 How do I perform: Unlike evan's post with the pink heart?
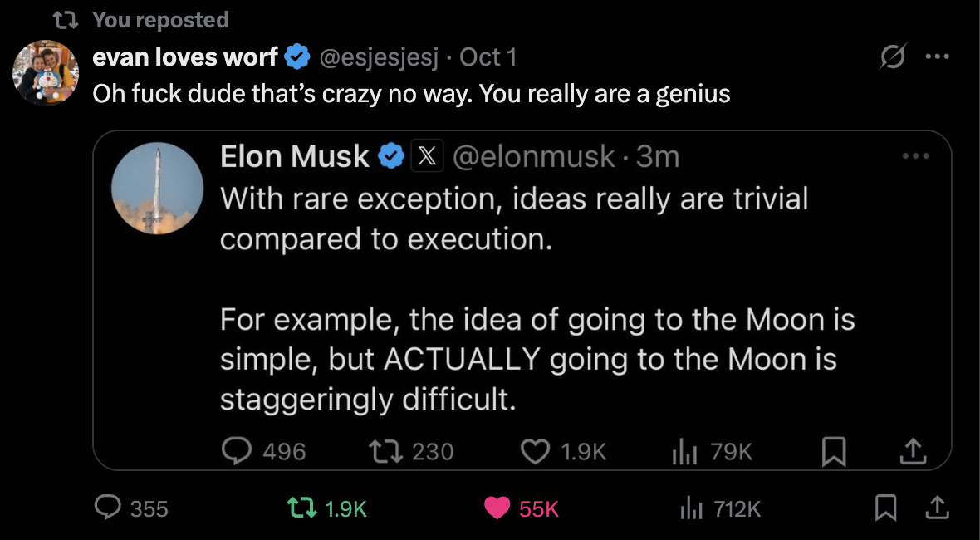pyautogui.click(x=496, y=508)
